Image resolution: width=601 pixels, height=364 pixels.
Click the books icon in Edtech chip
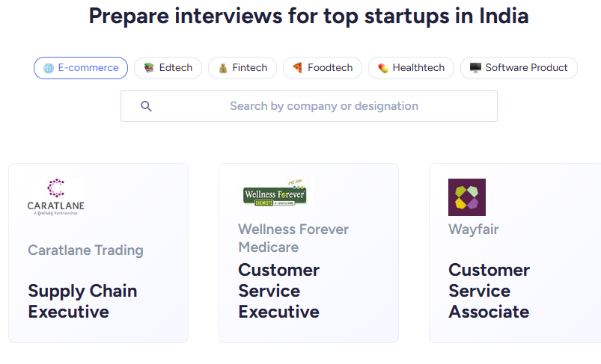click(149, 68)
